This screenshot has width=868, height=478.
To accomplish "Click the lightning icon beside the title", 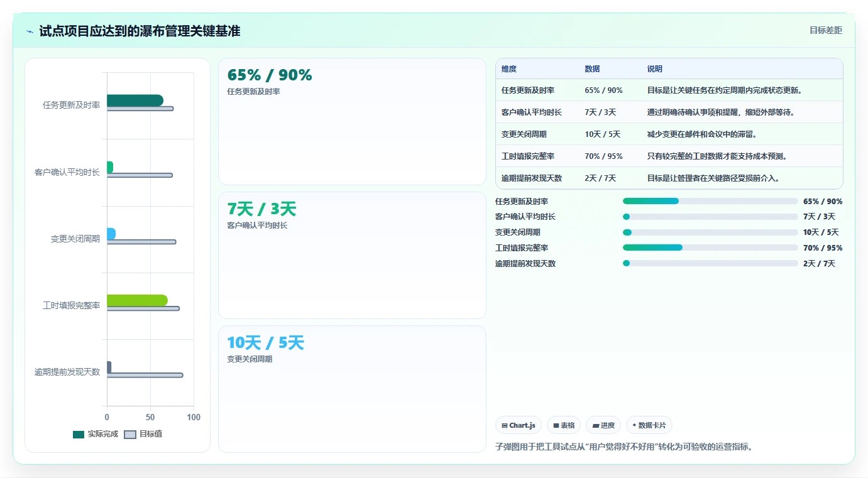I will pos(30,31).
